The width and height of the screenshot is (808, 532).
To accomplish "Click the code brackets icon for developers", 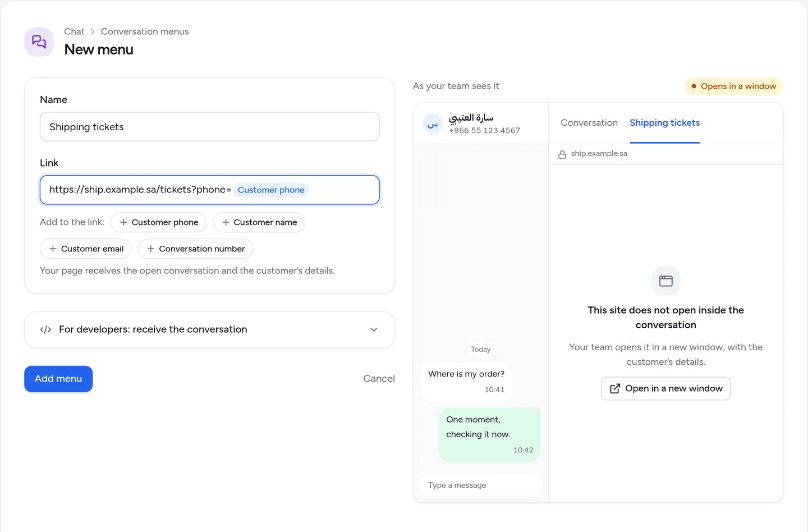I will (x=46, y=329).
